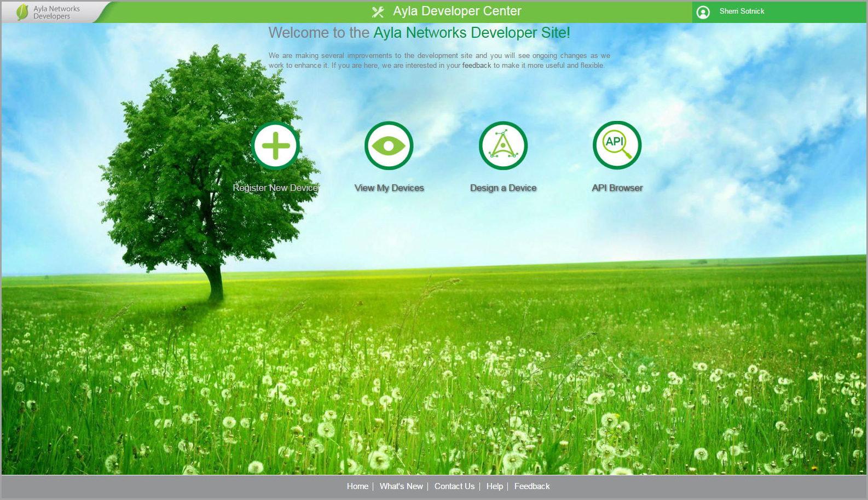The image size is (868, 500).
Task: Open the View My Devices text label
Action: coord(389,188)
